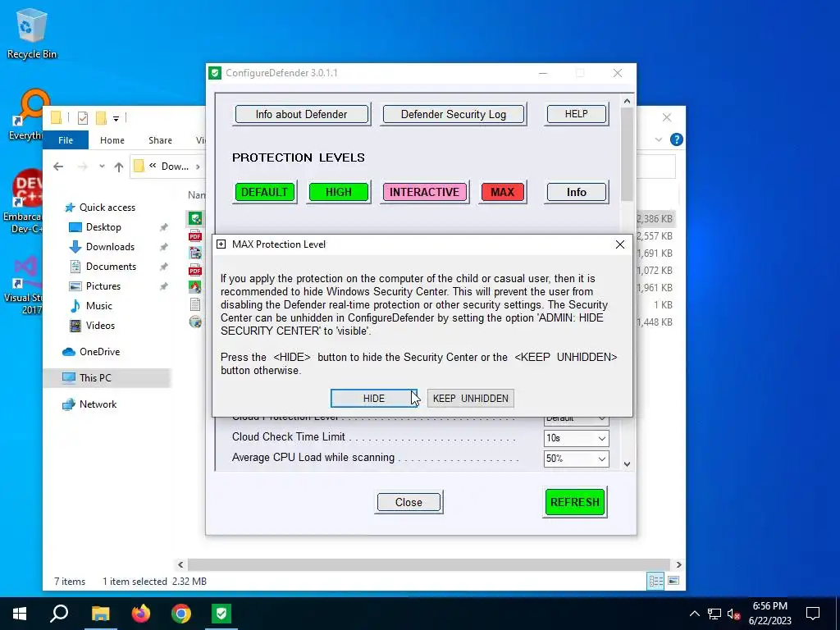Viewport: 840px width, 630px height.
Task: Open recent locations dropdown in Explorer
Action: 102,167
